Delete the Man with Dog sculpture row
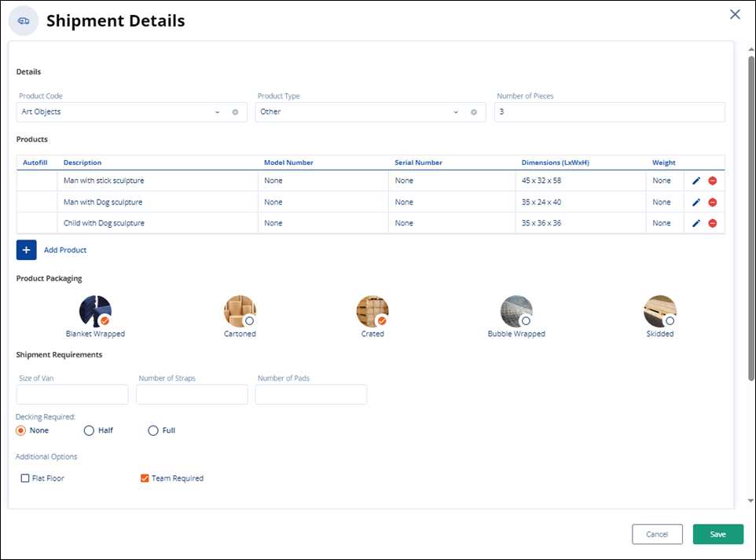The height and width of the screenshot is (560, 756). [x=712, y=202]
